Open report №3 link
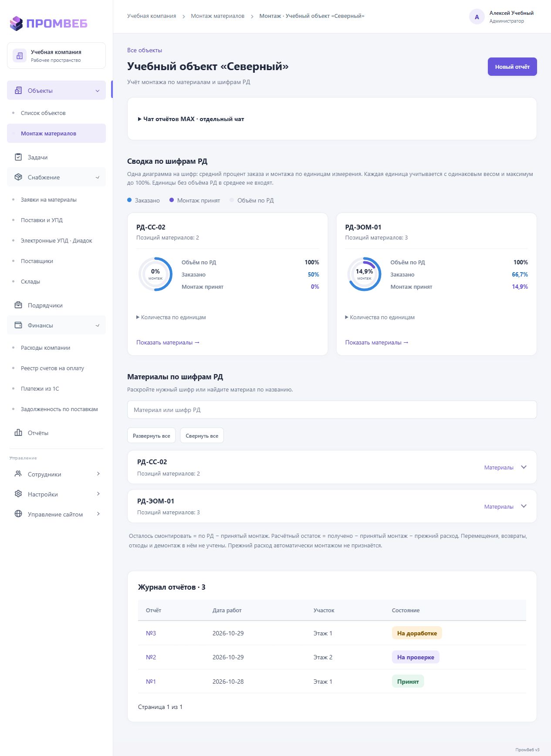This screenshot has height=756, width=551. tap(151, 633)
